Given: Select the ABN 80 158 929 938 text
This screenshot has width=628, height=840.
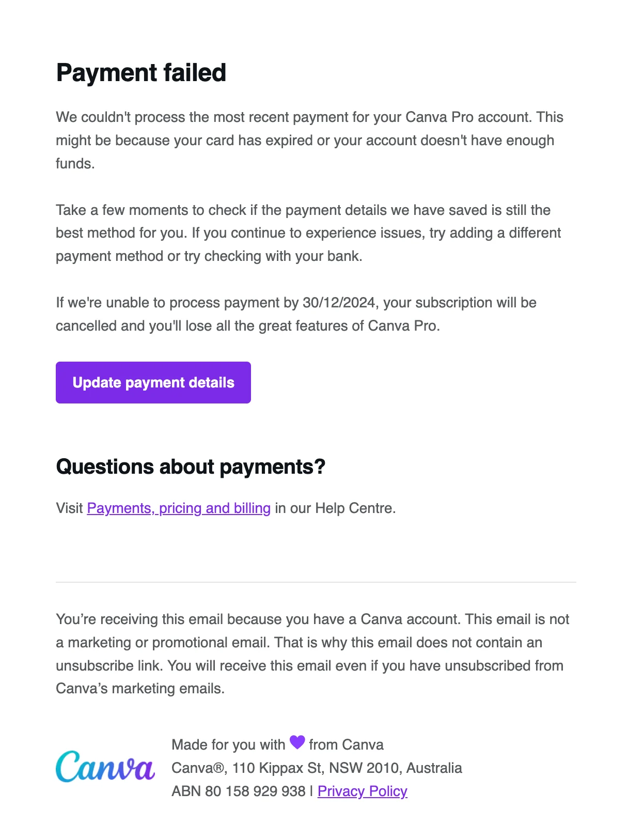Looking at the screenshot, I should tap(238, 791).
